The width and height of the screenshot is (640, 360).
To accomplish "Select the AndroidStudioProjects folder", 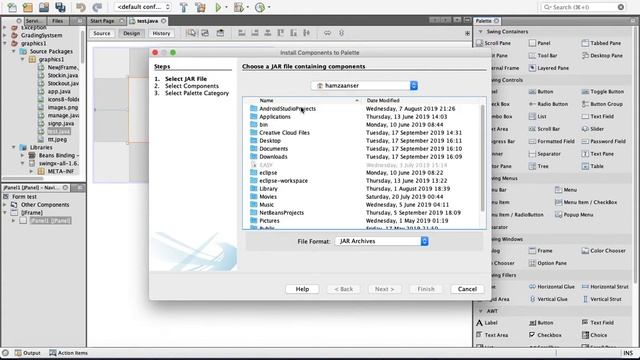I will pos(287,109).
